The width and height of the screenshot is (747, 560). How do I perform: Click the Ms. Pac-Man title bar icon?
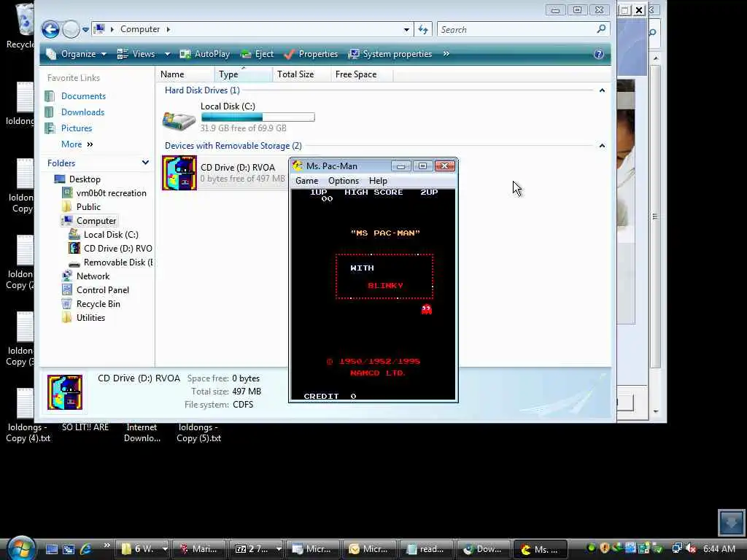pos(298,166)
